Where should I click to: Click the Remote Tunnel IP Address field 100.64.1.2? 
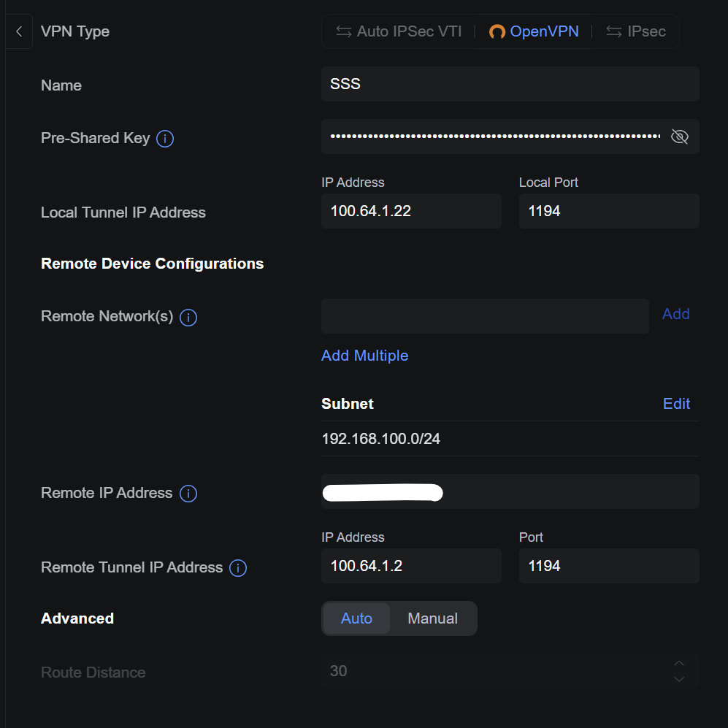411,566
